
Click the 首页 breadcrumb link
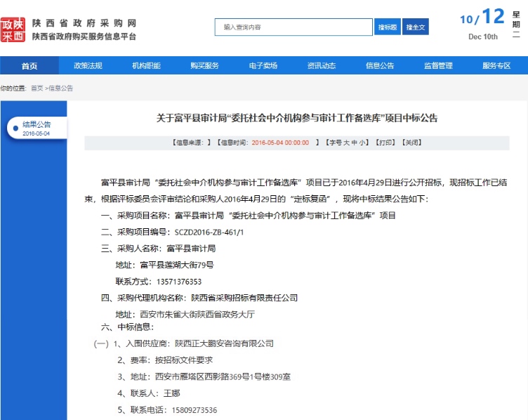click(37, 88)
